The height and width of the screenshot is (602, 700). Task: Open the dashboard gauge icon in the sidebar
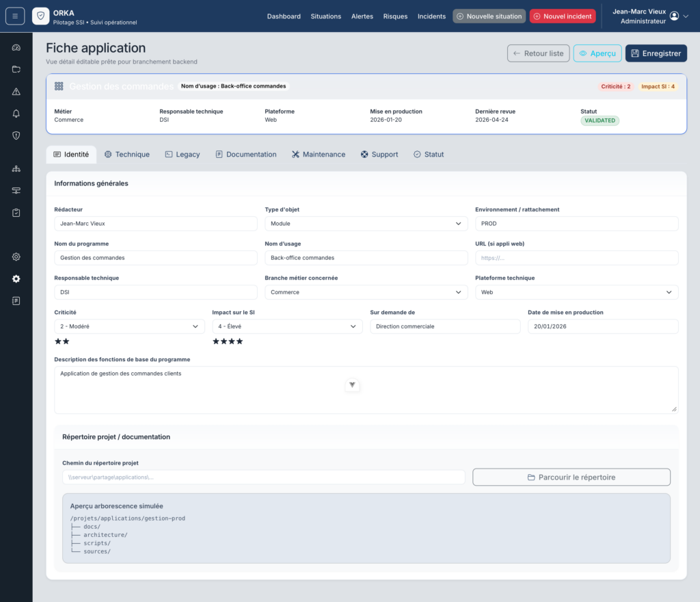(16, 47)
